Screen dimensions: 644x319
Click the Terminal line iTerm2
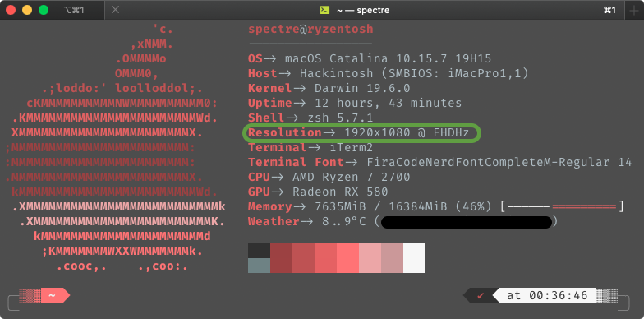[x=310, y=148]
